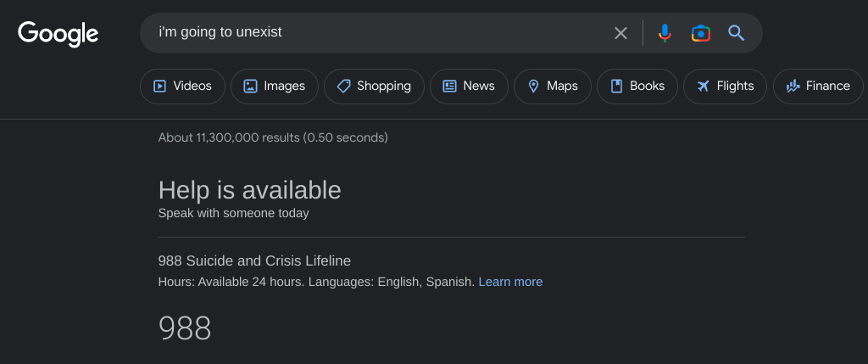The image size is (868, 364).
Task: Follow the Learn more link
Action: (x=510, y=282)
